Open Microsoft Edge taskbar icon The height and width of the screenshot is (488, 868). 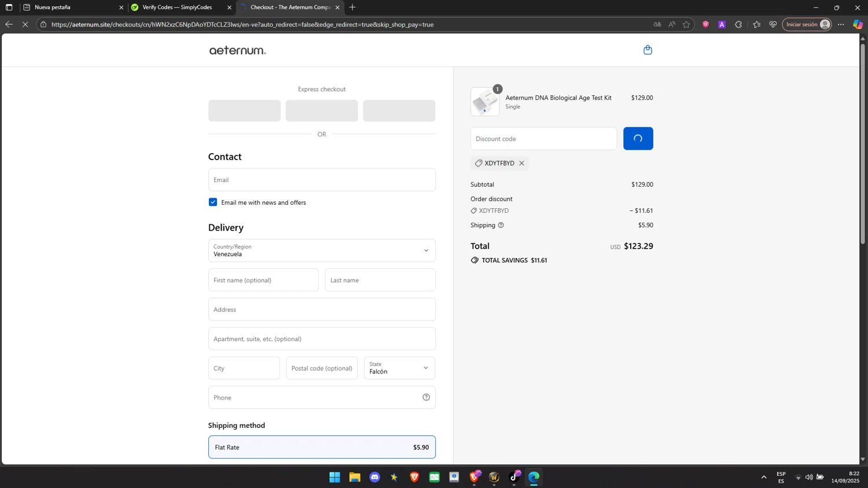click(x=534, y=477)
